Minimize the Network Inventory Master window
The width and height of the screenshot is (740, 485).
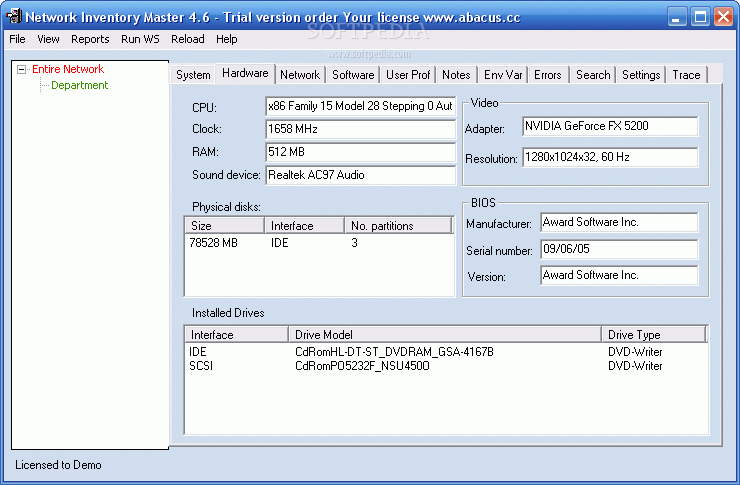point(677,17)
